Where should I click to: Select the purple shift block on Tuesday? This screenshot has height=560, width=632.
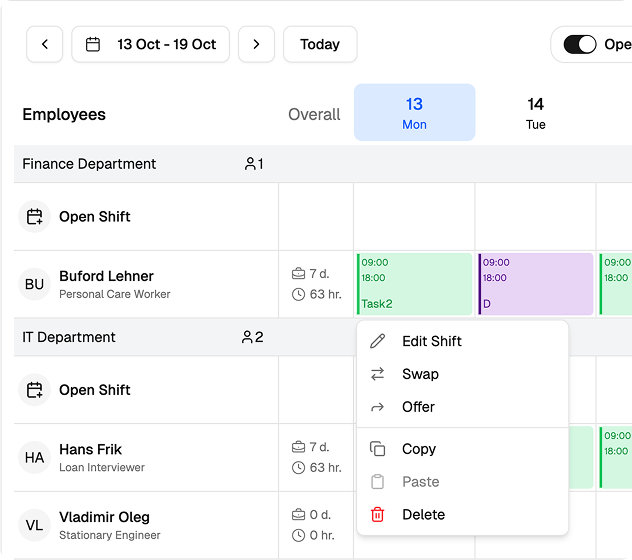(536, 284)
